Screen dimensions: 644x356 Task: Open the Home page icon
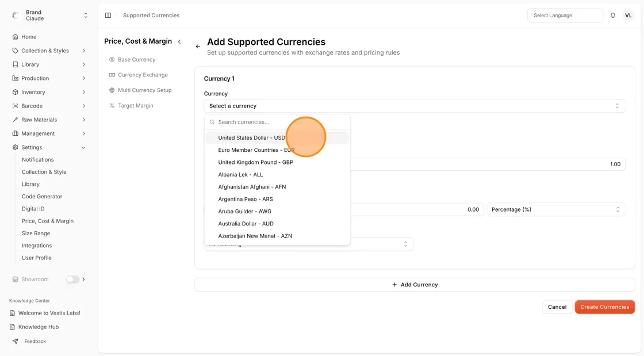[x=15, y=37]
